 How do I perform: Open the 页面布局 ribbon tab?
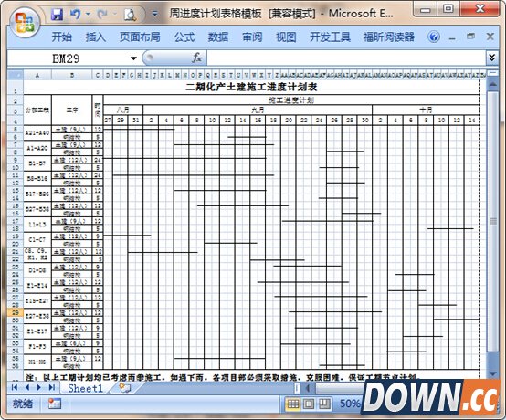pyautogui.click(x=140, y=37)
